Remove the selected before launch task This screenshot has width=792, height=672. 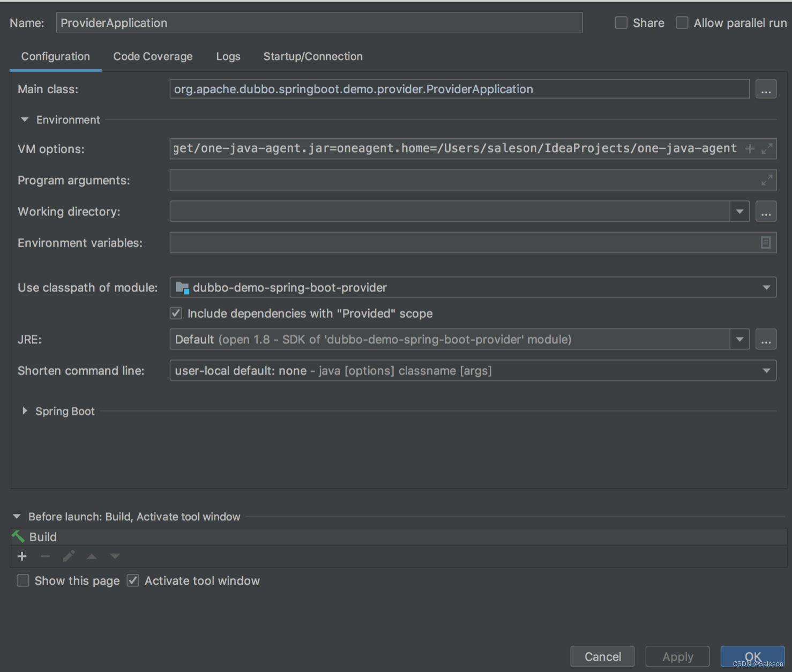tap(45, 556)
